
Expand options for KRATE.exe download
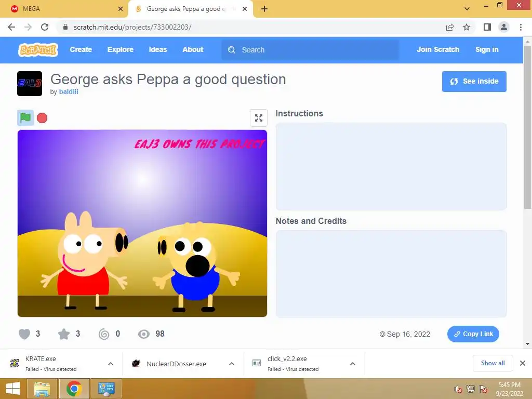click(111, 364)
